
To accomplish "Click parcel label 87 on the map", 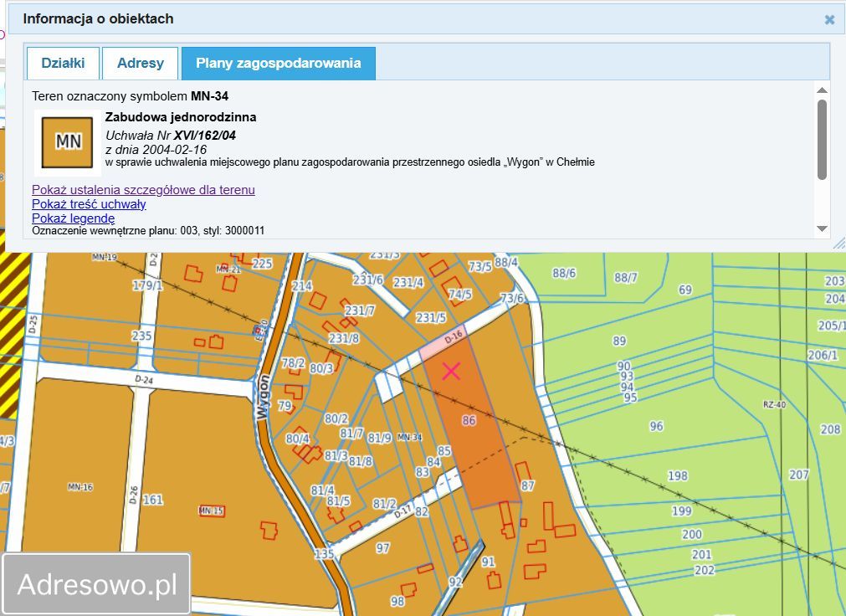I will (528, 485).
